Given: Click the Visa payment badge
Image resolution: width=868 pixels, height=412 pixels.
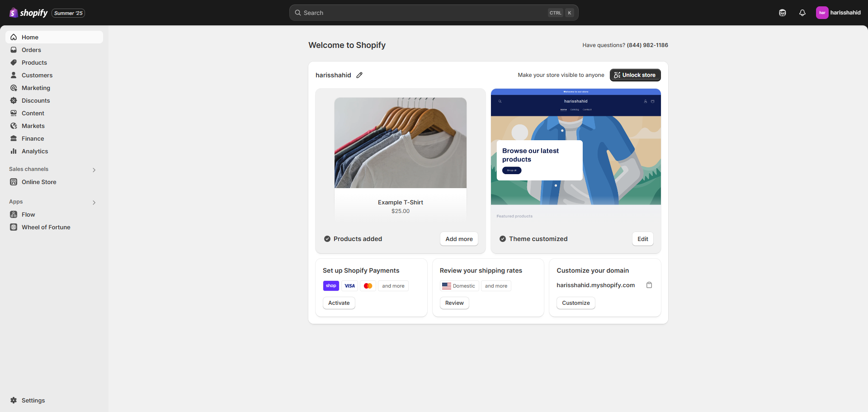Looking at the screenshot, I should (349, 286).
